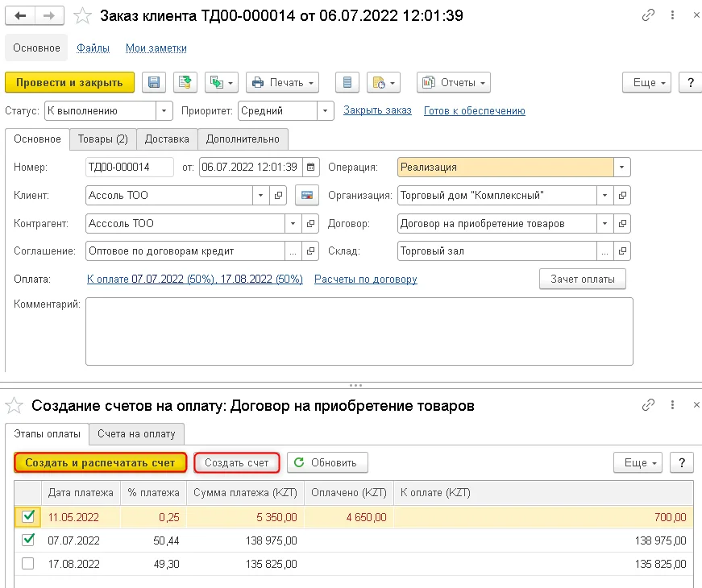702x588 pixels.
Task: Open the Клиент record in a new form
Action: (x=278, y=195)
